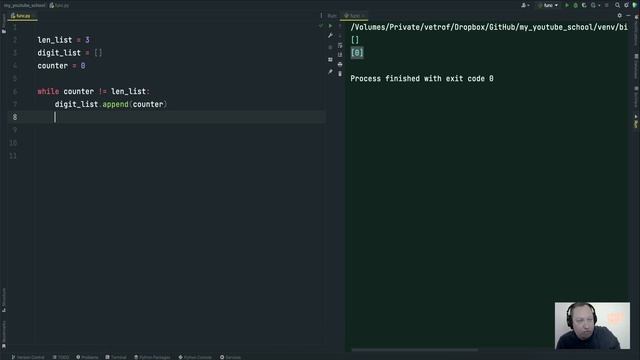Click the interpreter path line in console

[489, 27]
